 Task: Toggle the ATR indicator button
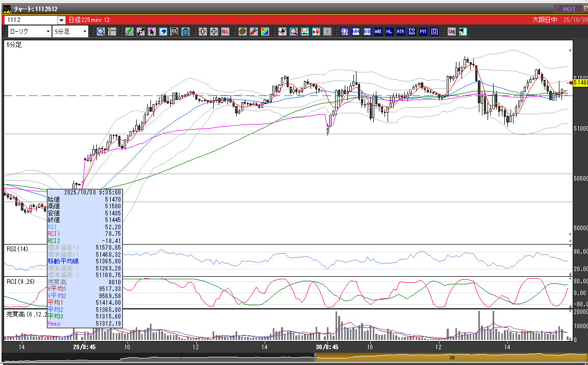[x=400, y=32]
